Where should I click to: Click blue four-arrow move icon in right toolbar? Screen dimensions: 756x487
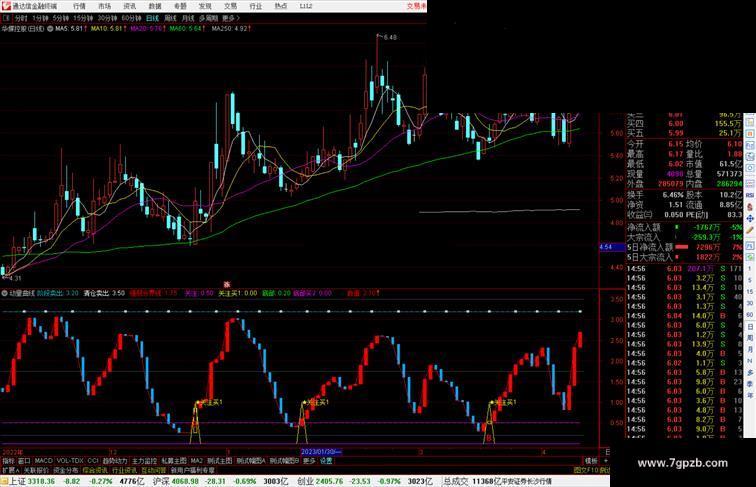point(750,218)
